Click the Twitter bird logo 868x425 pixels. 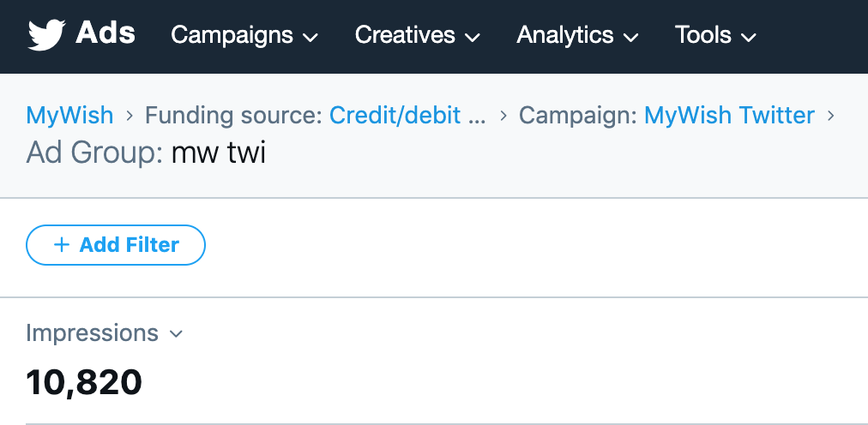46,35
